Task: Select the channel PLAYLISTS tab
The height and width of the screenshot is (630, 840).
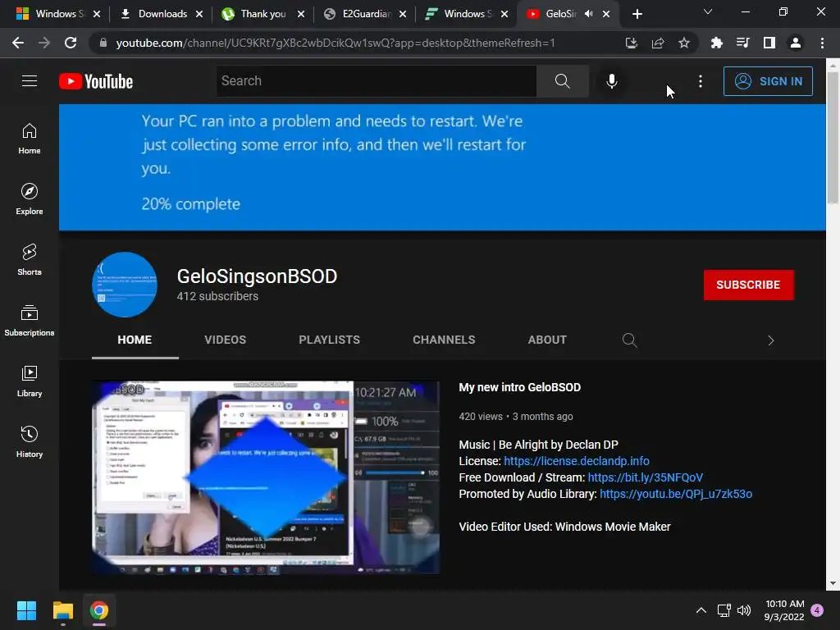Action: 330,340
